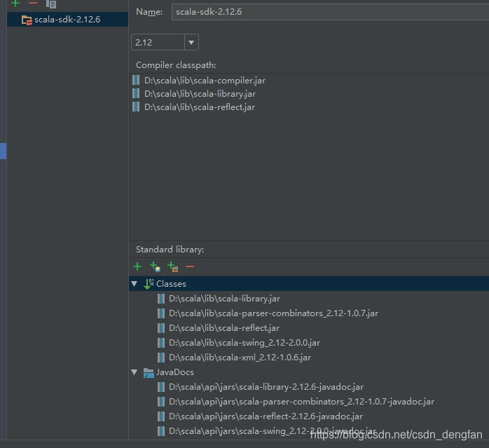Select scala-sdk-2.12.6 in the library list
The image size is (489, 448).
(x=67, y=20)
